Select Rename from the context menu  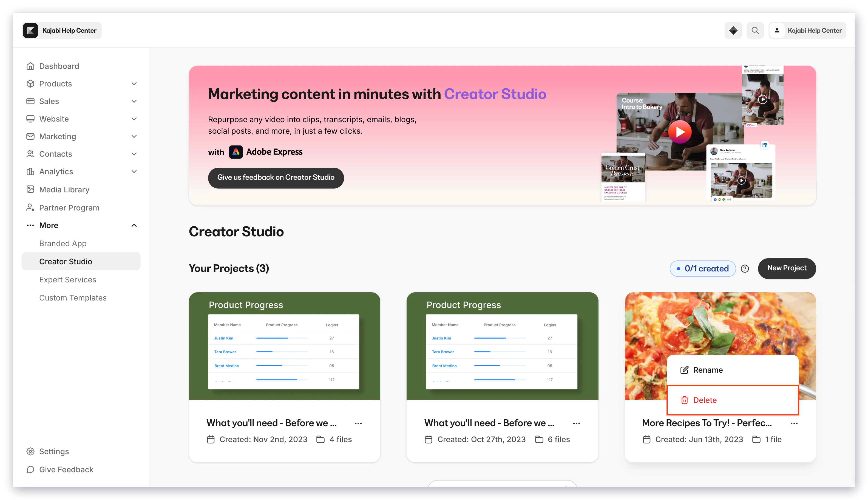click(733, 370)
